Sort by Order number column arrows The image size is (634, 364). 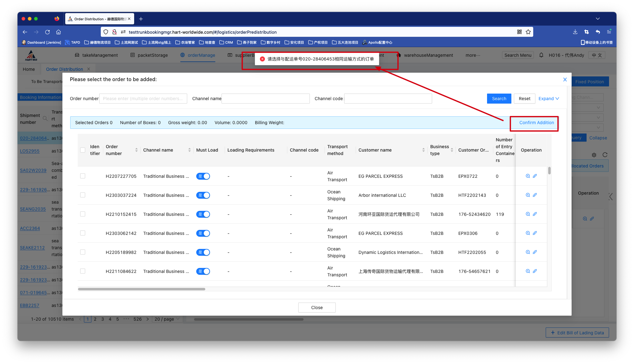point(136,150)
